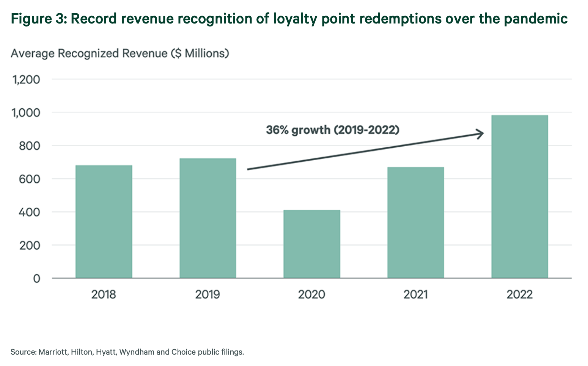Viewport: 588px width, 366px height.
Task: Click the 1,200 y-axis label
Action: (x=26, y=80)
